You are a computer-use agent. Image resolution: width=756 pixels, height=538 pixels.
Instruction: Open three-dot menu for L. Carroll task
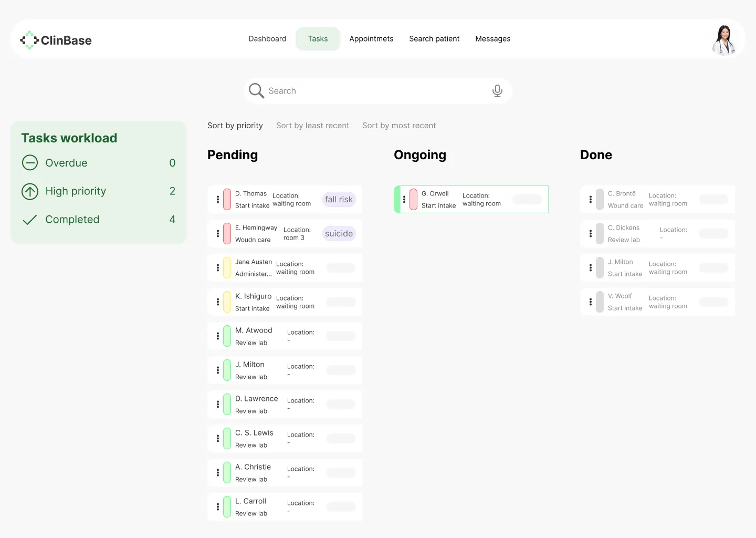pyautogui.click(x=218, y=507)
